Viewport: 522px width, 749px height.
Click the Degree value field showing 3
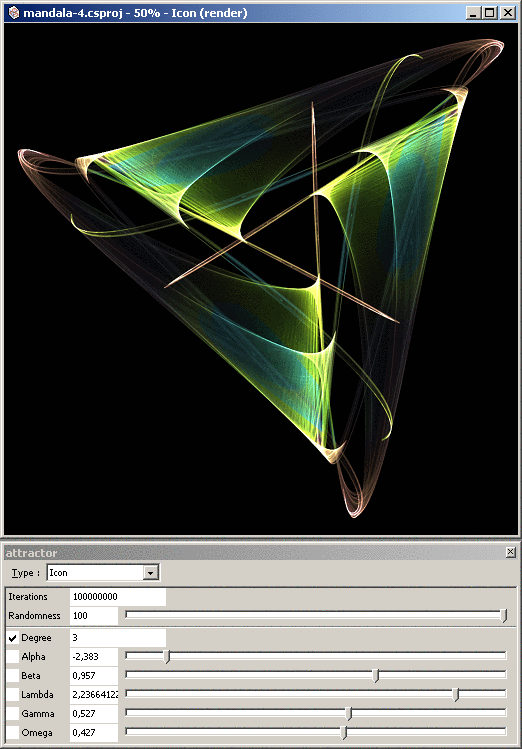point(118,638)
